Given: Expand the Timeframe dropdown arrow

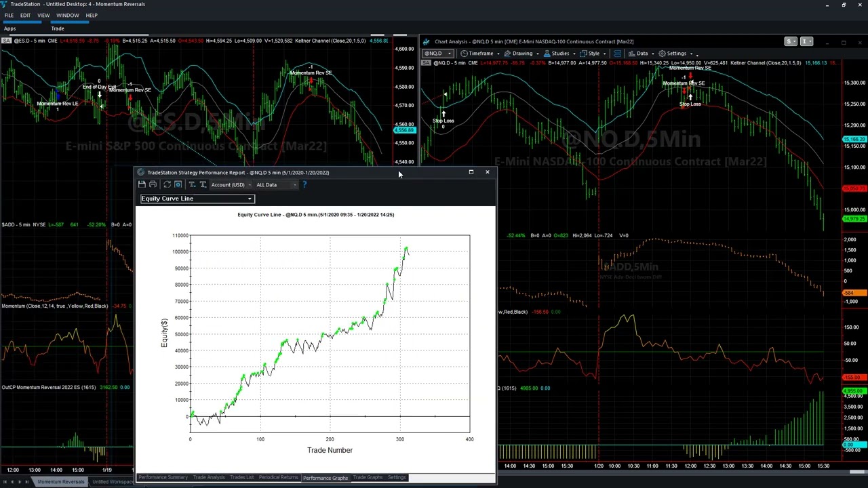Looking at the screenshot, I should (x=498, y=54).
